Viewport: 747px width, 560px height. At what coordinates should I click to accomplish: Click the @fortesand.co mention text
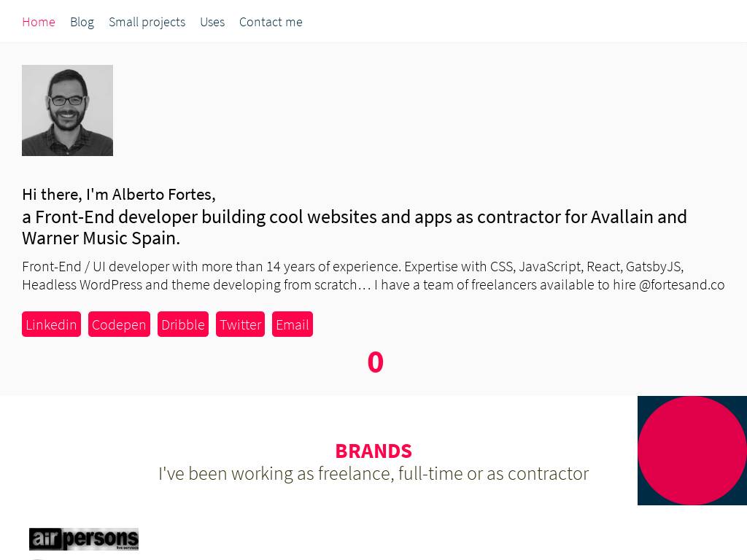point(681,285)
